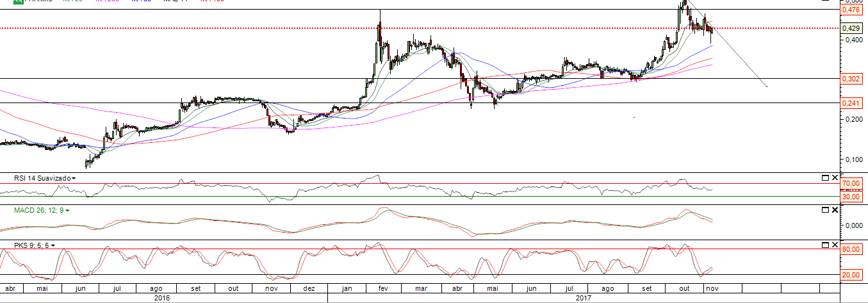The height and width of the screenshot is (303, 868).
Task: Open the PKS 9; 5; 5 indicator dropdown
Action: [53, 245]
